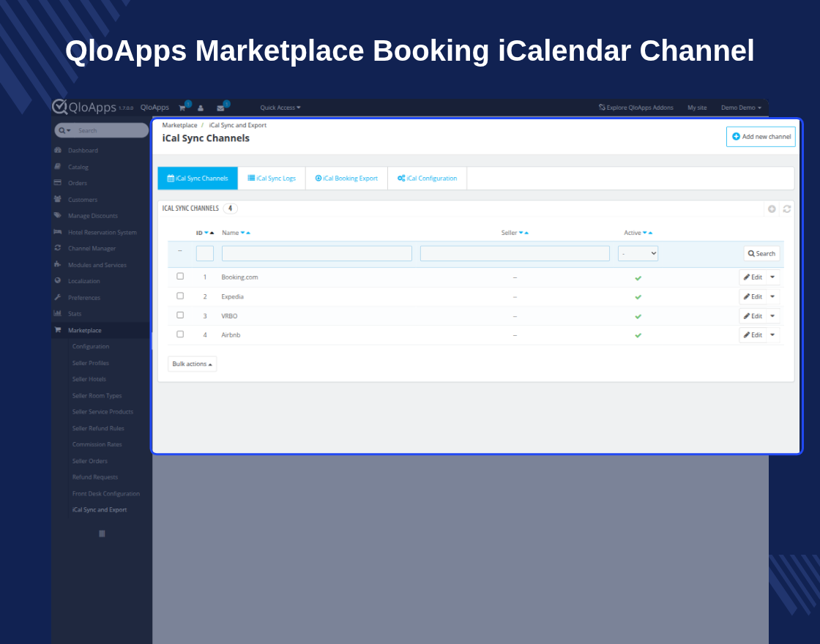This screenshot has width=820, height=644.
Task: Open the search type dropdown in sidebar
Action: 64,131
